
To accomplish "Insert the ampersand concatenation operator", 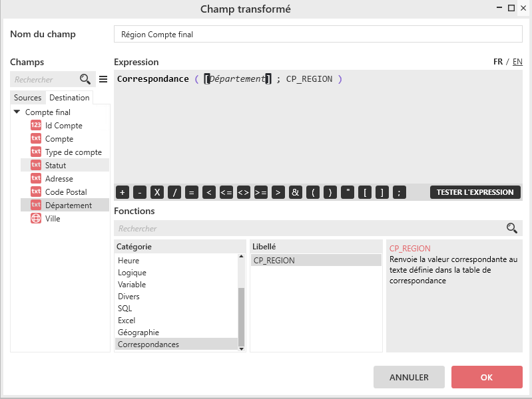I will click(x=296, y=192).
